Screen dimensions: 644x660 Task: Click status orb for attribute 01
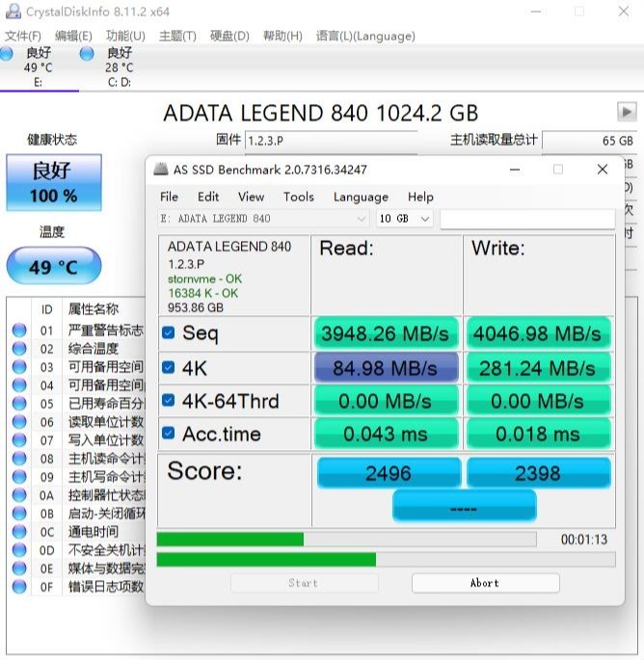(x=19, y=330)
